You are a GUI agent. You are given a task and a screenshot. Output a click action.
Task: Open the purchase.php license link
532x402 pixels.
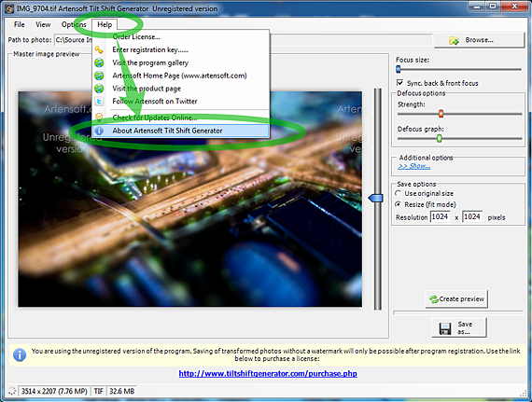(268, 373)
